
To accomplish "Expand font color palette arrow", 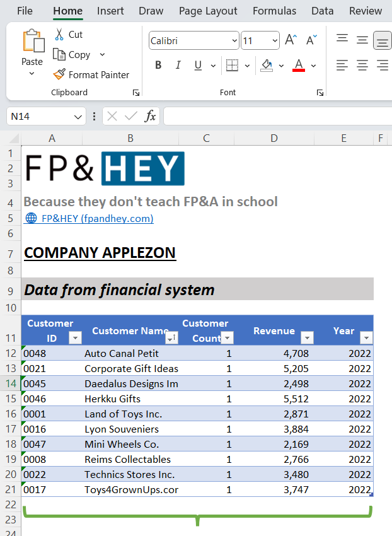I will 313,66.
